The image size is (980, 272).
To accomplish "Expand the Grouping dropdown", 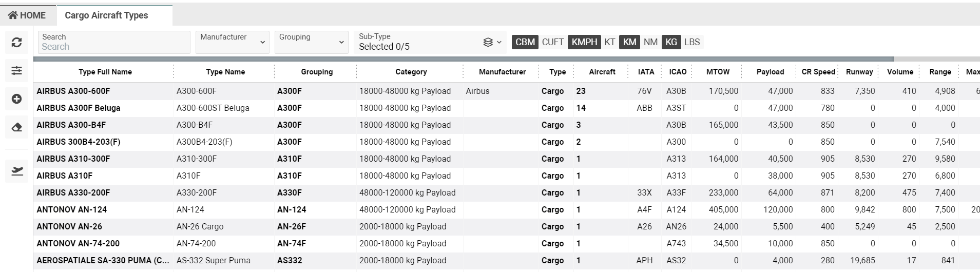I will coord(311,42).
